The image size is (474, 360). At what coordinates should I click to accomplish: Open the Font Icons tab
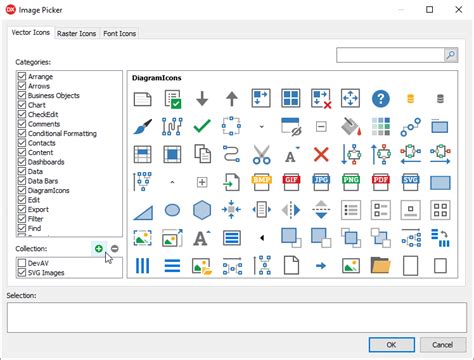[x=119, y=34]
